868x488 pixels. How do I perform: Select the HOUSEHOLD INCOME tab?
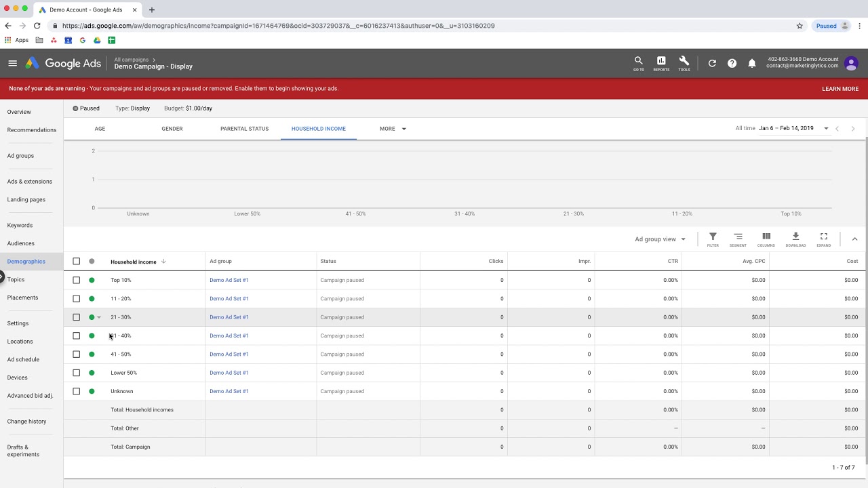tap(319, 128)
